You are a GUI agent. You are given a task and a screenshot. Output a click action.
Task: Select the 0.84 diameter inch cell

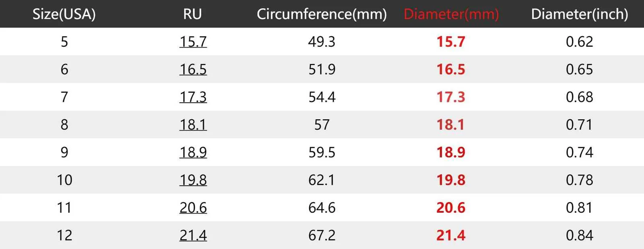tap(579, 235)
